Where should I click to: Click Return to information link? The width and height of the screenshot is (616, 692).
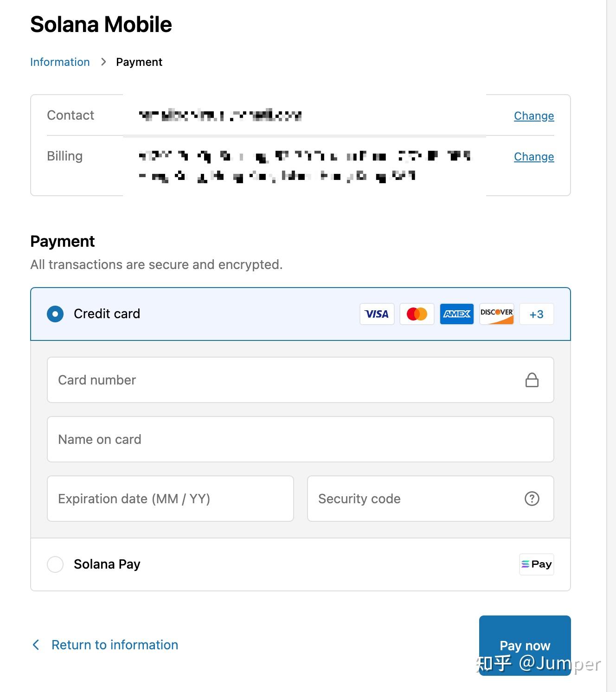coord(115,645)
